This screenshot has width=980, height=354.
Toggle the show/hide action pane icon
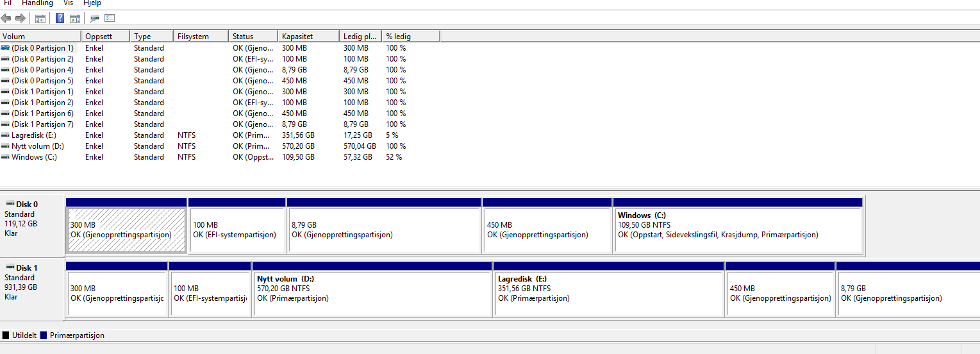pyautogui.click(x=75, y=18)
